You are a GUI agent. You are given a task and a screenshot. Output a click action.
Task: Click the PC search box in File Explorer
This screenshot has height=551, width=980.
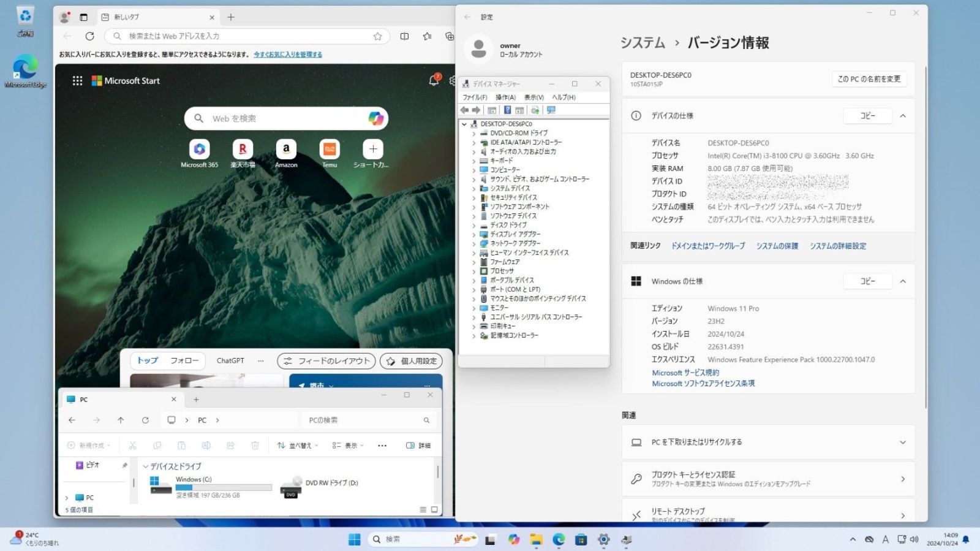pyautogui.click(x=369, y=420)
